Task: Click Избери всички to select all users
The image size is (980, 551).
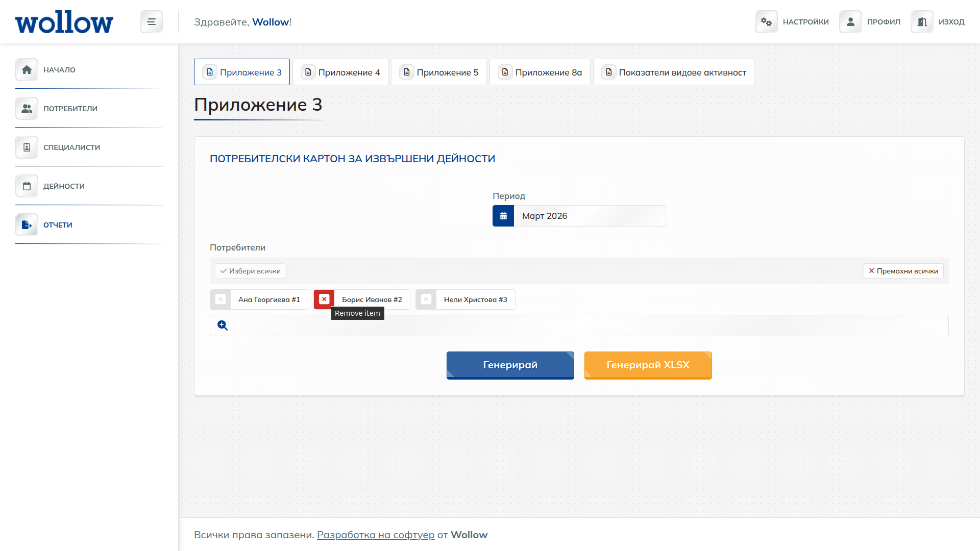Action: tap(250, 271)
